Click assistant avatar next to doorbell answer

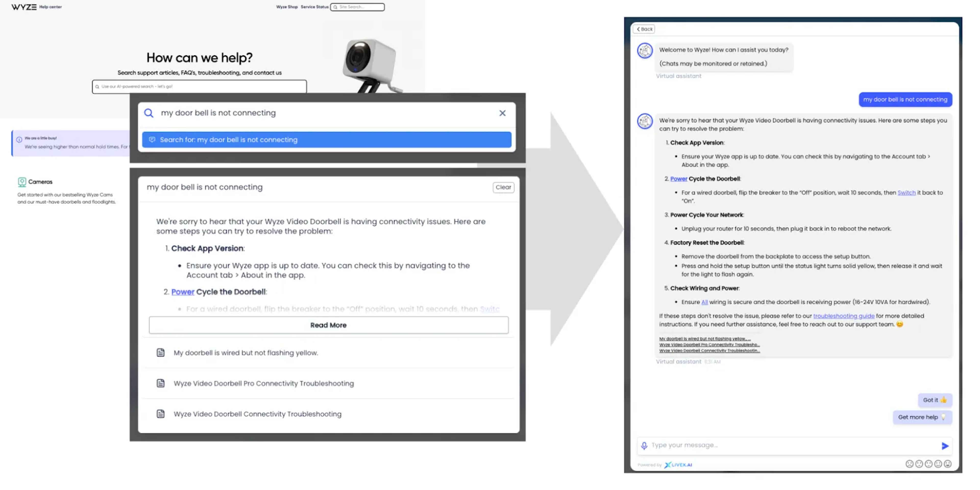coord(645,121)
